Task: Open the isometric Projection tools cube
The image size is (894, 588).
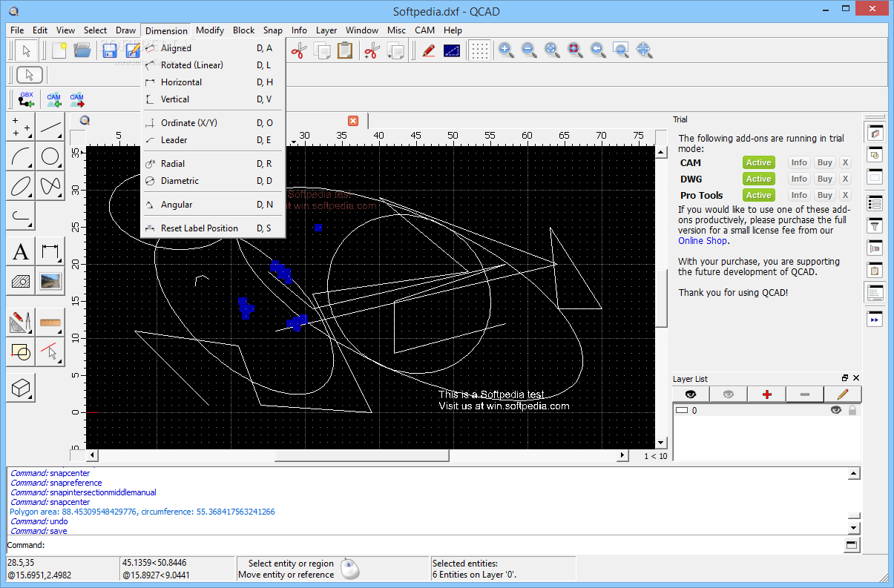Action: [21, 387]
